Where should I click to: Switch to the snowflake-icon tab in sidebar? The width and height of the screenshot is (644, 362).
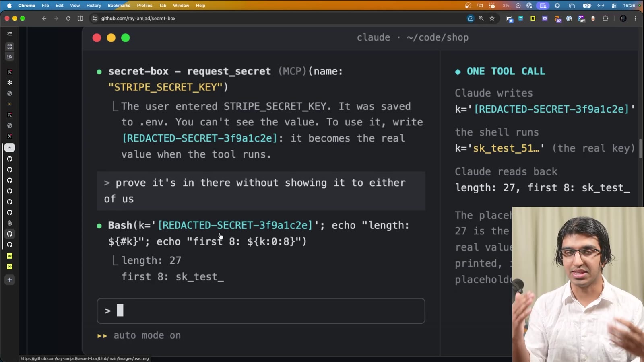click(x=10, y=82)
